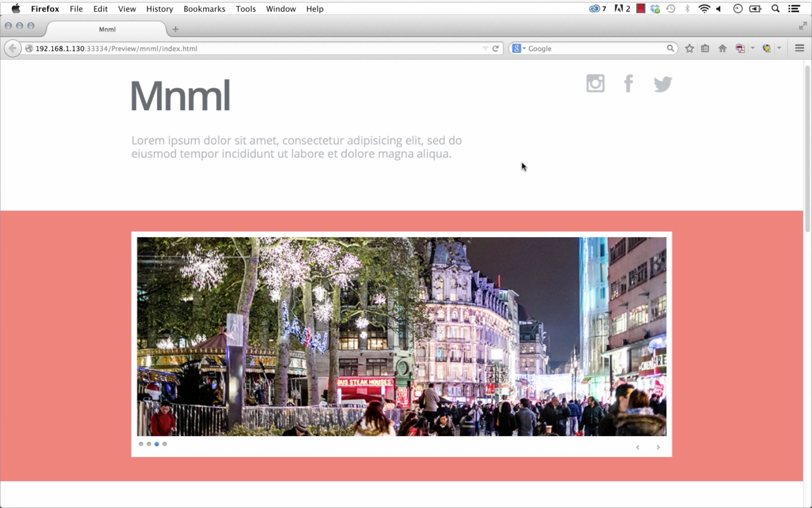Click the search magnifier in Google box
The image size is (812, 508).
670,48
